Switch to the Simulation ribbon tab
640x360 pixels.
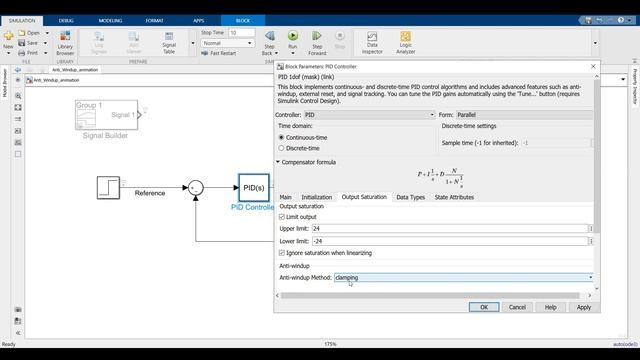[x=22, y=20]
